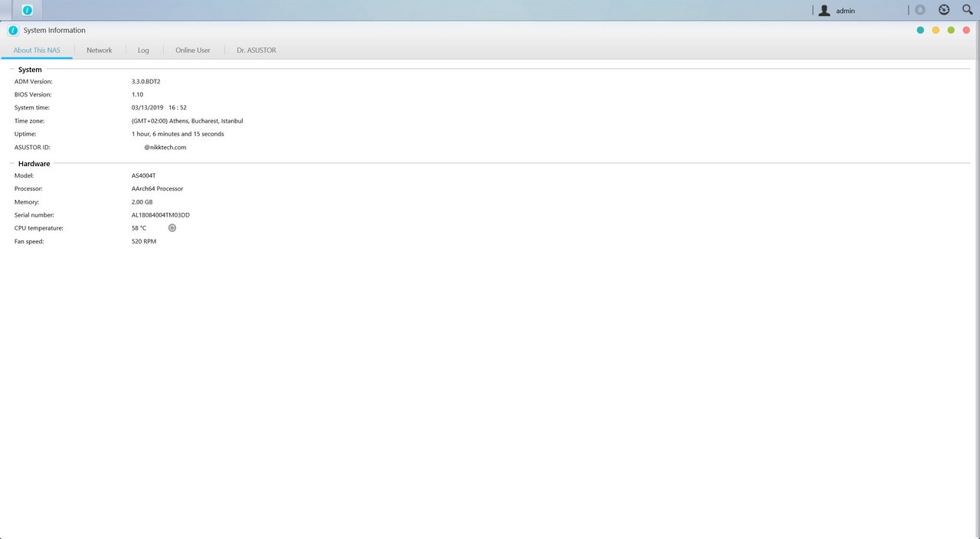This screenshot has width=980, height=539.
Task: Open System Information from the taskbar icon
Action: click(x=28, y=11)
